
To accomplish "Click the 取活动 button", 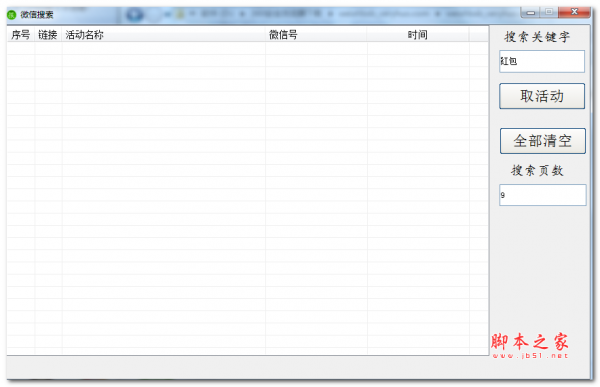I will tap(542, 96).
